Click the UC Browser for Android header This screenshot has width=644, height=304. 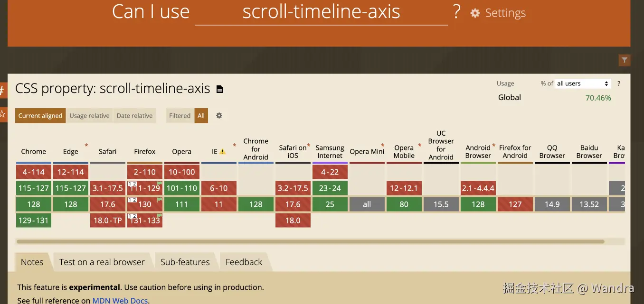coord(441,145)
